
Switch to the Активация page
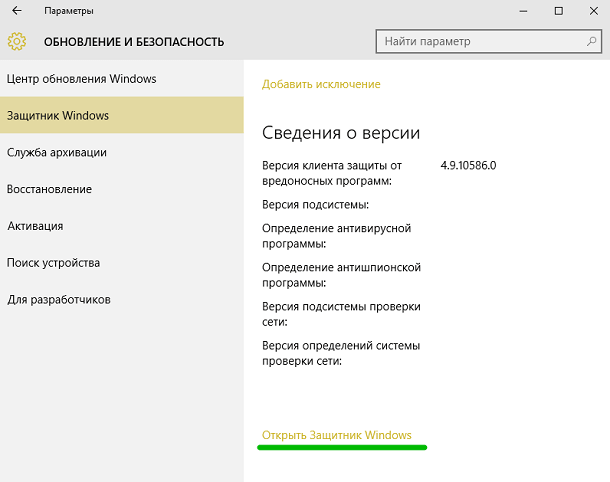pos(35,226)
